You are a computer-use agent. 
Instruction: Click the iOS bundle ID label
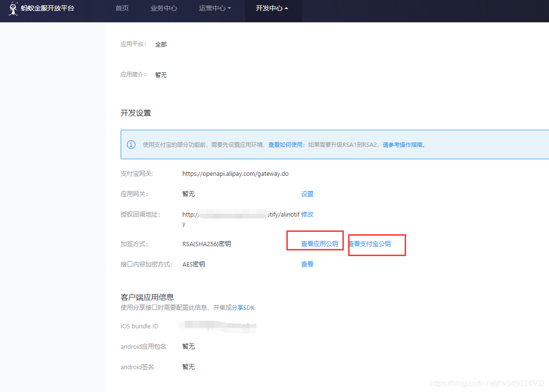coord(139,326)
